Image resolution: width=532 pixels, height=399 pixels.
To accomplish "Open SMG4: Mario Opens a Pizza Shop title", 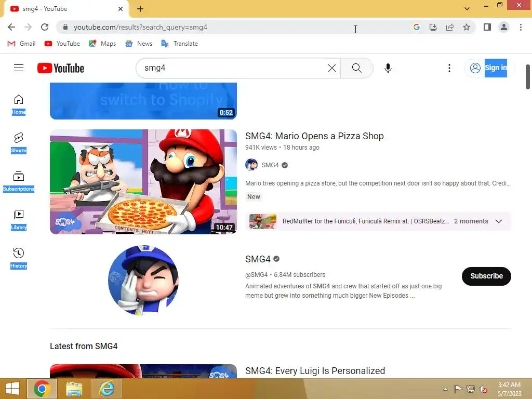I will point(314,136).
